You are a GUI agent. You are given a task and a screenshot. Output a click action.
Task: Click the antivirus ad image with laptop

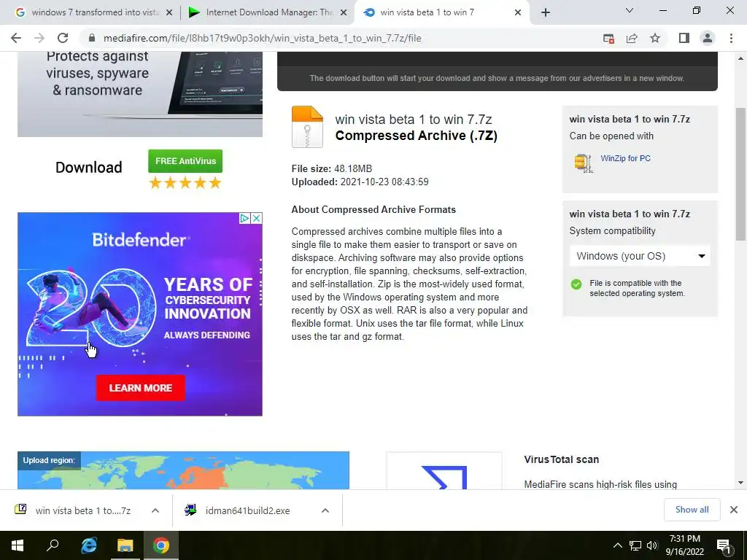[x=139, y=94]
